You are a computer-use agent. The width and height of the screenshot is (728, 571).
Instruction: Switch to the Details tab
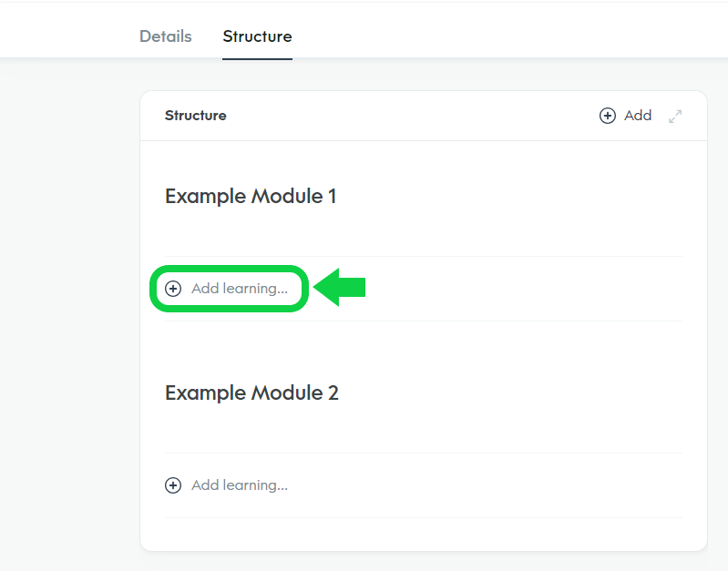(x=165, y=36)
